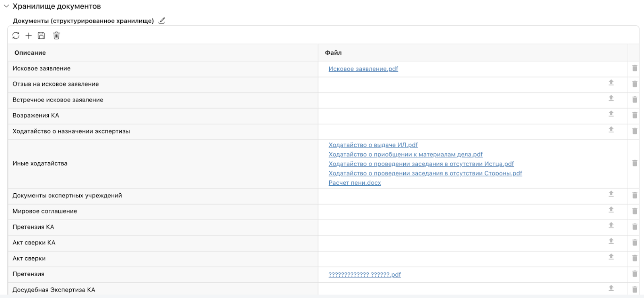Click the toolbar trash delete icon
Screen dimensions: 644x298
click(x=56, y=35)
